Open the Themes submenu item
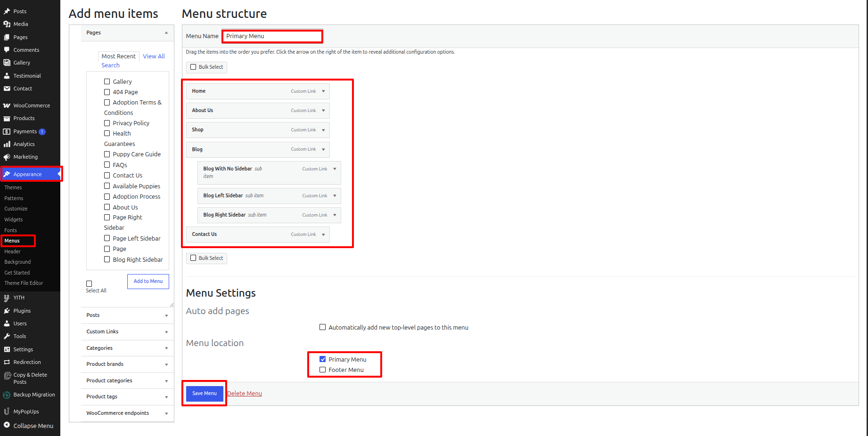The image size is (868, 436). [13, 187]
